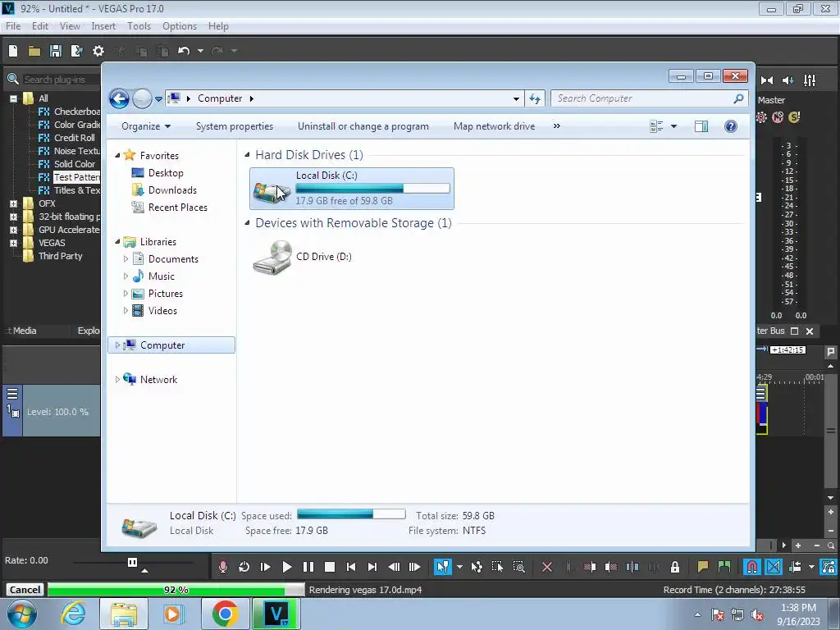840x630 pixels.
Task: Open the Insert menu
Action: pos(103,26)
